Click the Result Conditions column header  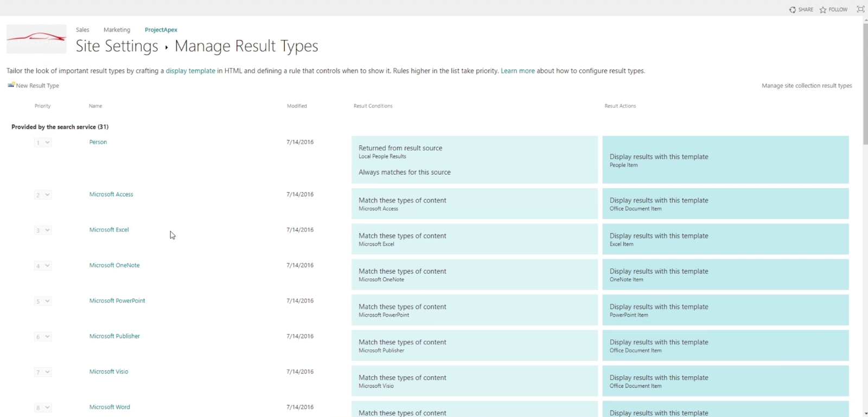[373, 106]
